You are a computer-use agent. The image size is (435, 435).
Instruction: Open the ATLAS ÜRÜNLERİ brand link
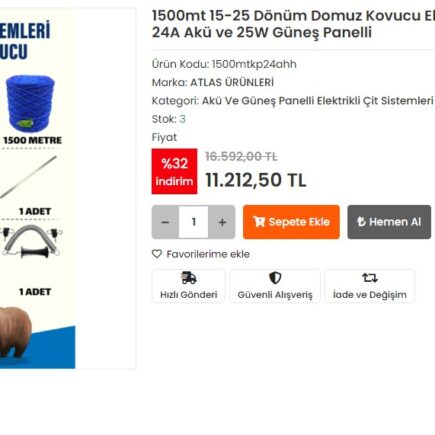232,82
